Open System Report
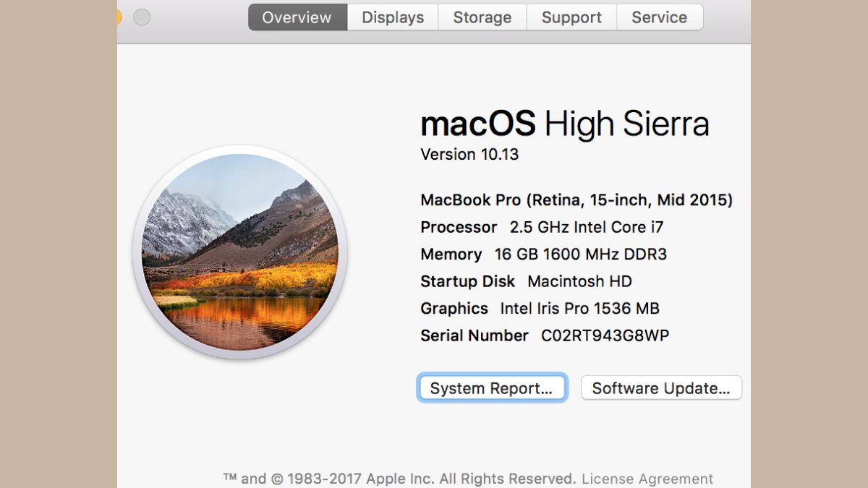This screenshot has height=488, width=868. 492,388
